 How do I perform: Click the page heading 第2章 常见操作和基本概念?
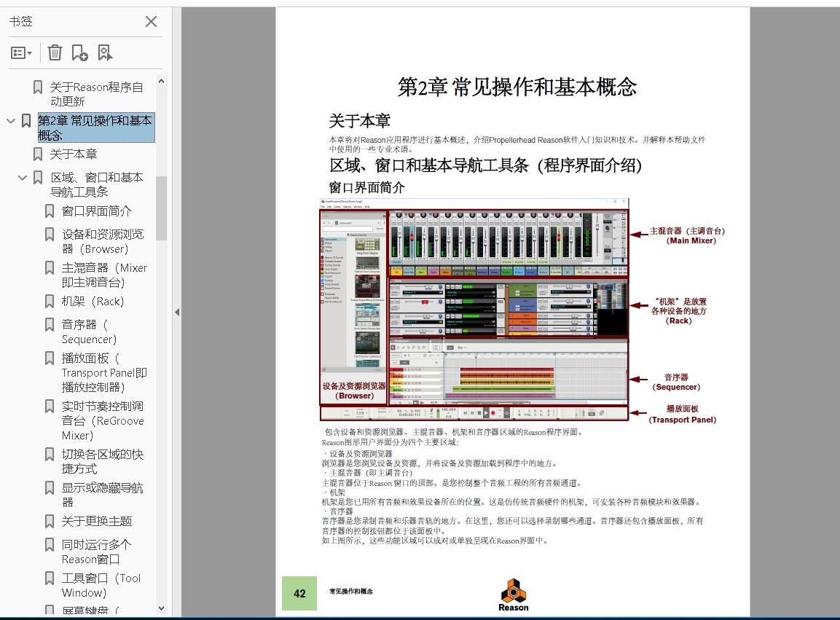pyautogui.click(x=517, y=87)
